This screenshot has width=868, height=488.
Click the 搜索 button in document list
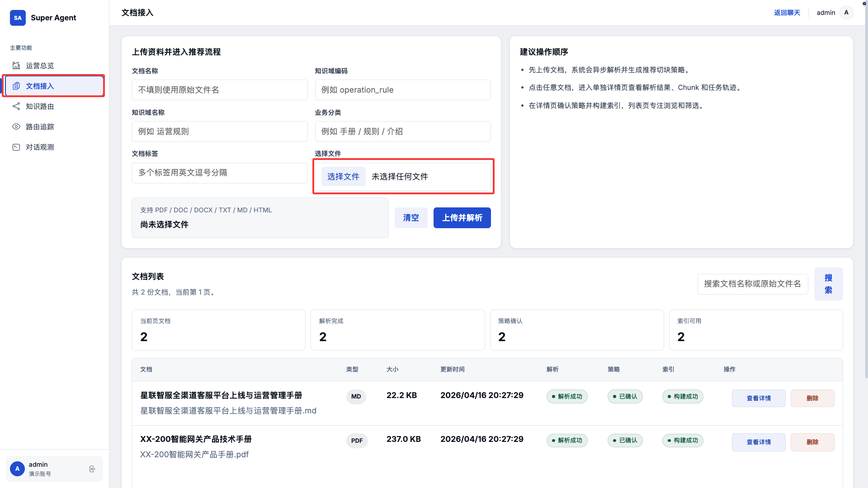[x=828, y=284]
